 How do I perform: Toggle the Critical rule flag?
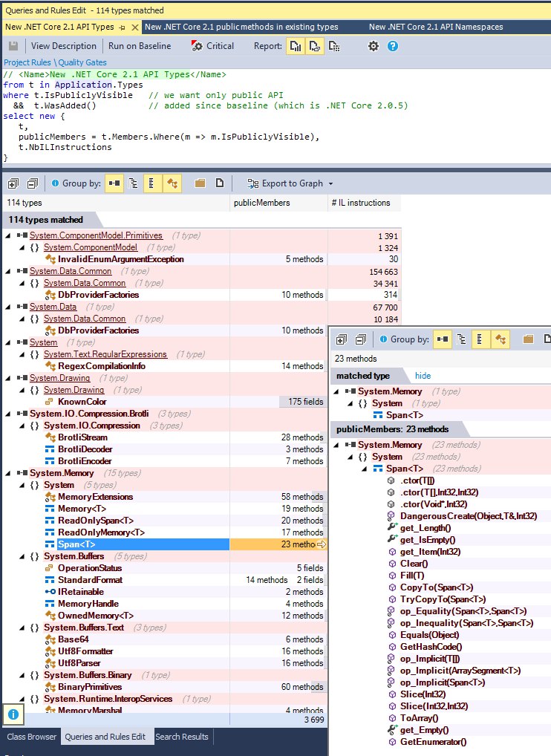pyautogui.click(x=212, y=46)
